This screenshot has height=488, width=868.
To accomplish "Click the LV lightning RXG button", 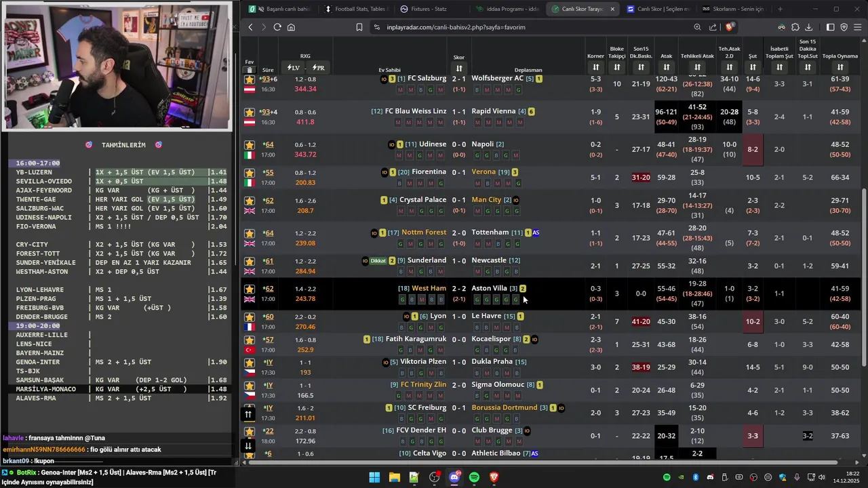I will (294, 68).
